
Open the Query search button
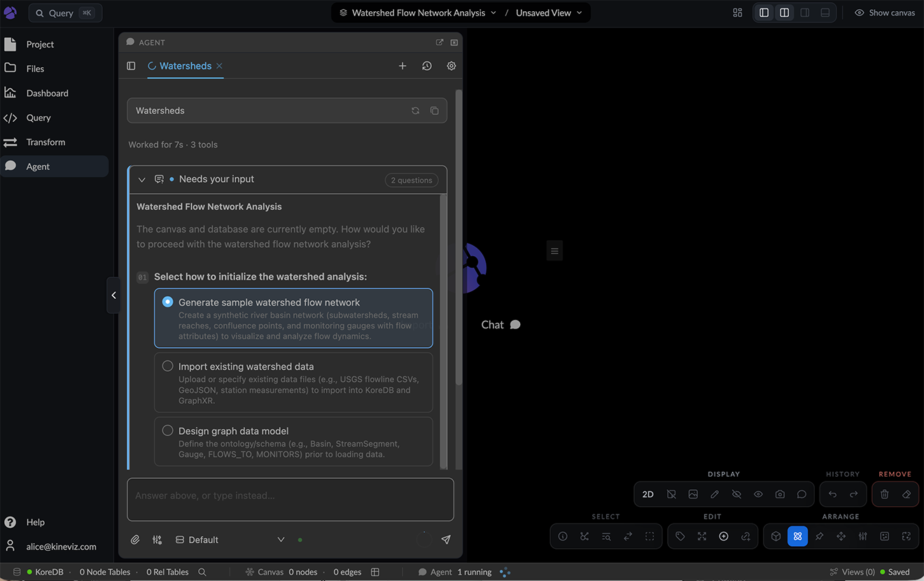point(65,13)
